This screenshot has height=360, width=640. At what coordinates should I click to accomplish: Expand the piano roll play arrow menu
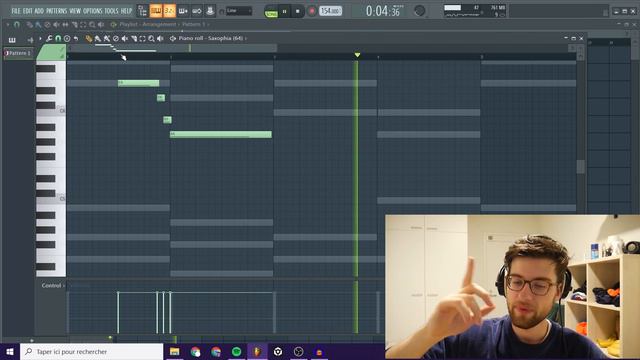tap(40, 38)
